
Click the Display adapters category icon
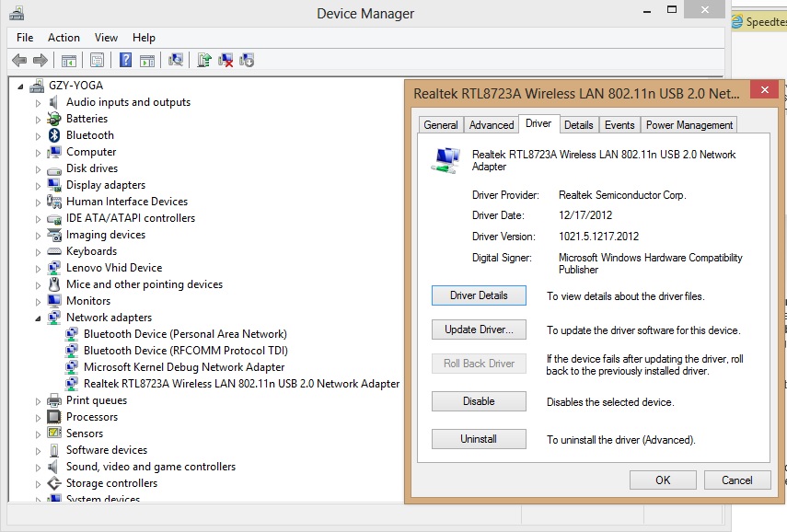(x=54, y=185)
